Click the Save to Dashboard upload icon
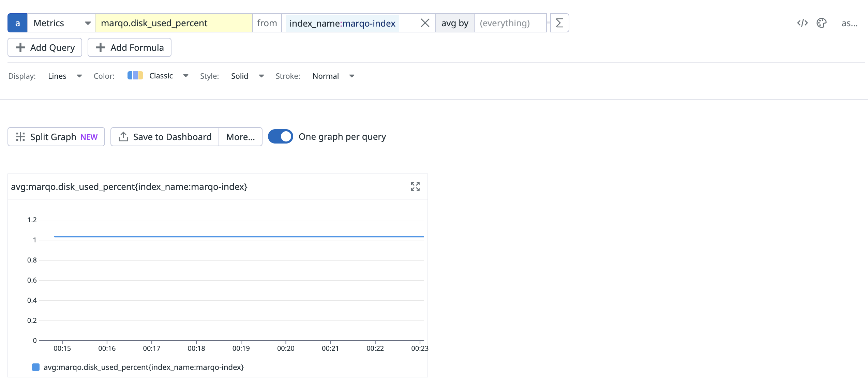Image resolution: width=868 pixels, height=390 pixels. point(123,137)
